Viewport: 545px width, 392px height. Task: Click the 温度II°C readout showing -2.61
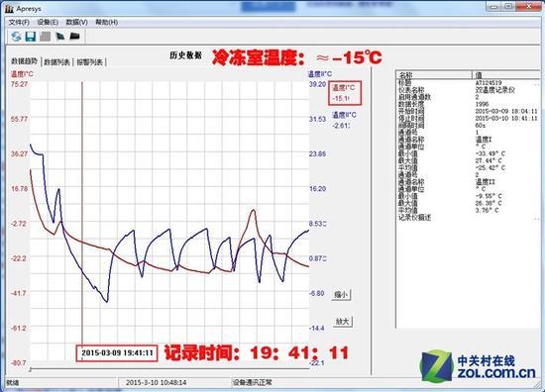[344, 120]
